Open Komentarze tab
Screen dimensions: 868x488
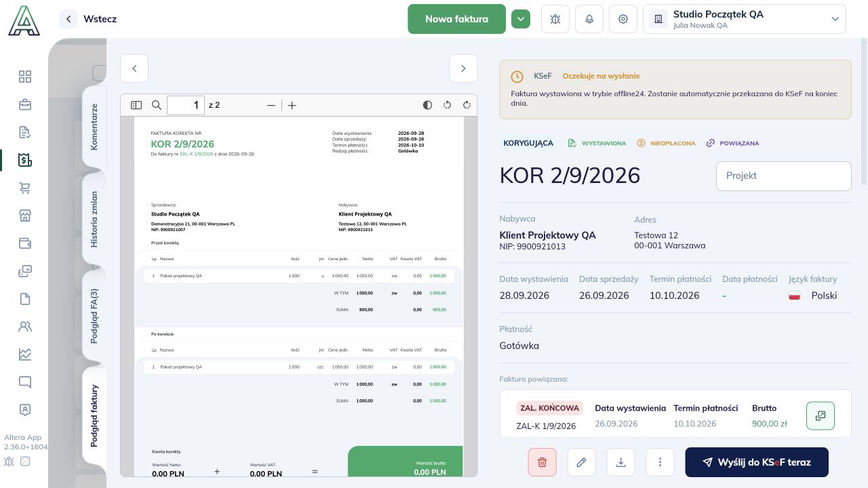94,127
